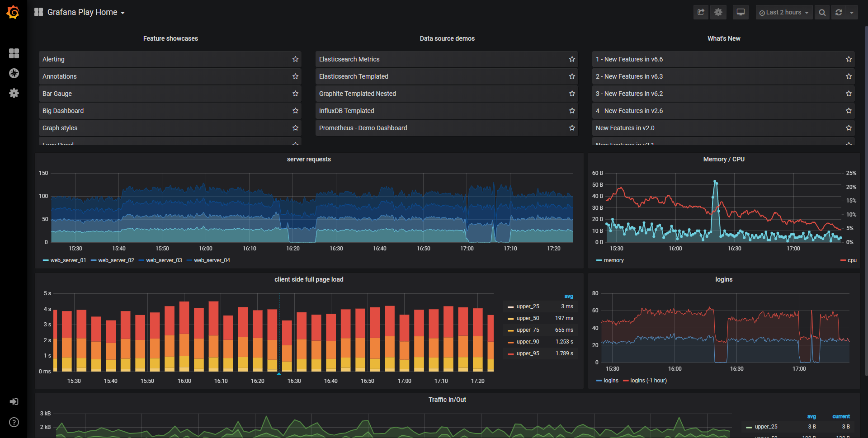Star the Graph styles dashboard
868x438 pixels.
click(295, 128)
